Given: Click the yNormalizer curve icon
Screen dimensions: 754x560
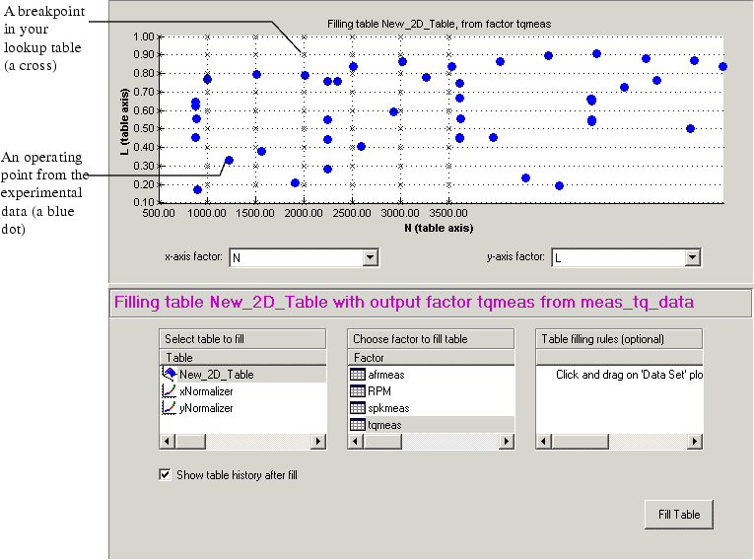Looking at the screenshot, I should [169, 407].
